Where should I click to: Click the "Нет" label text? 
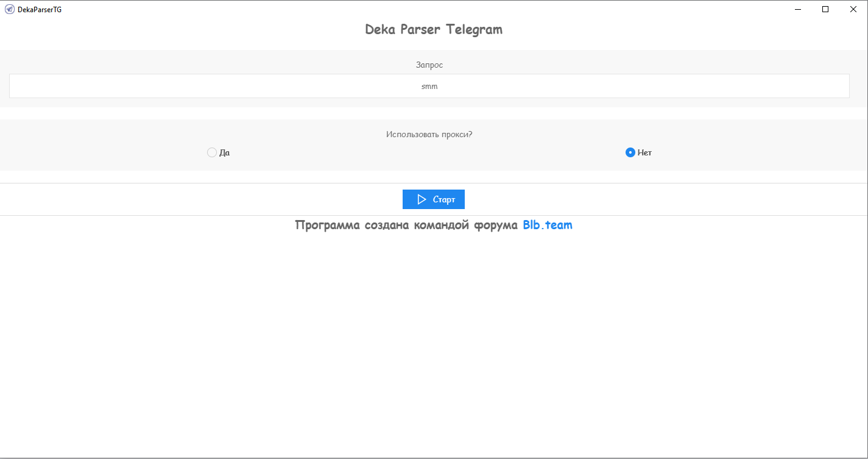[644, 153]
